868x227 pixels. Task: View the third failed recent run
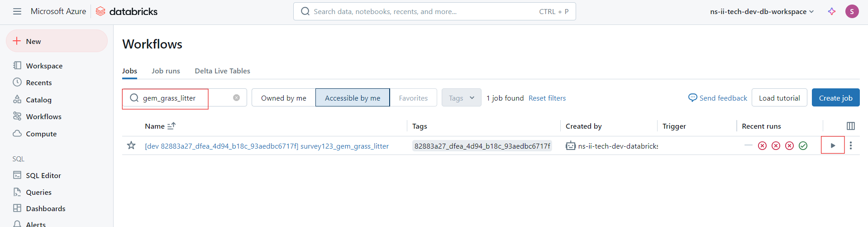coord(789,145)
